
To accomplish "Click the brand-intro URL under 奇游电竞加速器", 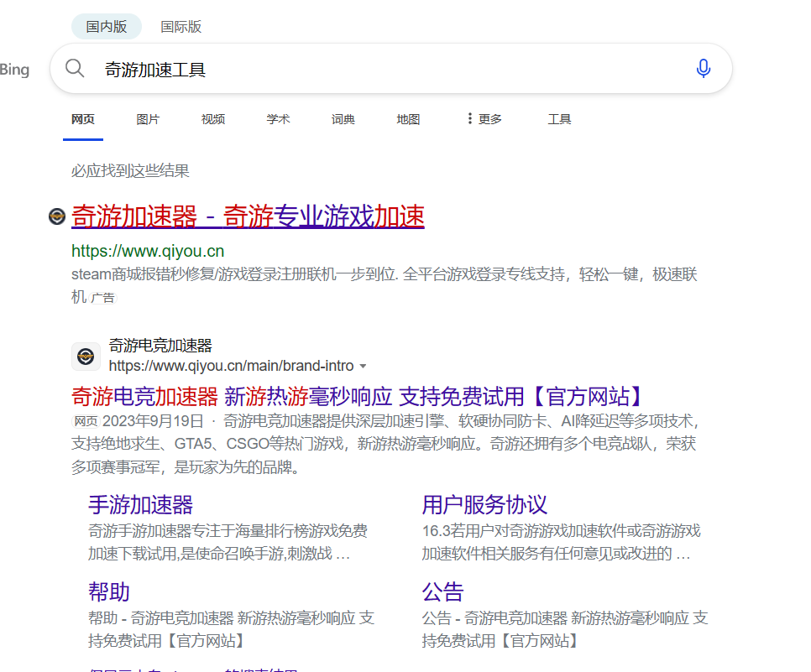I will coord(231,366).
